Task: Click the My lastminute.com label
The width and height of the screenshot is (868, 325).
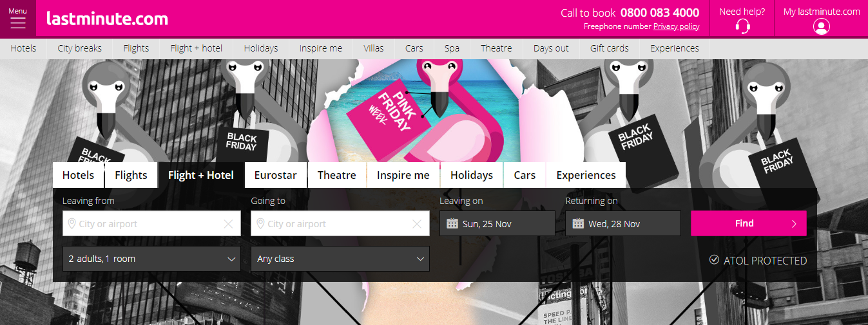Action: click(x=822, y=12)
